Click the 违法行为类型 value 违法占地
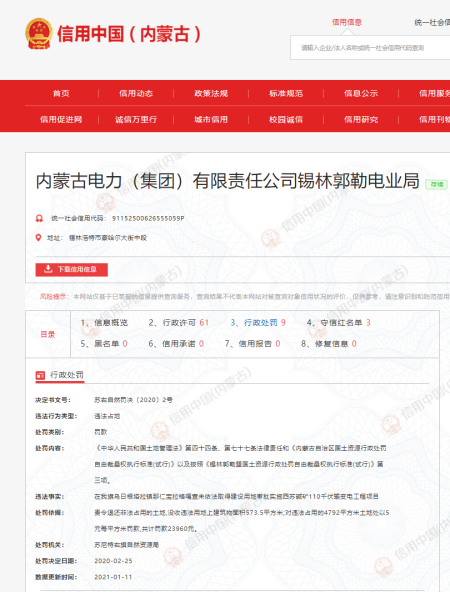The image size is (450, 592). (x=107, y=416)
